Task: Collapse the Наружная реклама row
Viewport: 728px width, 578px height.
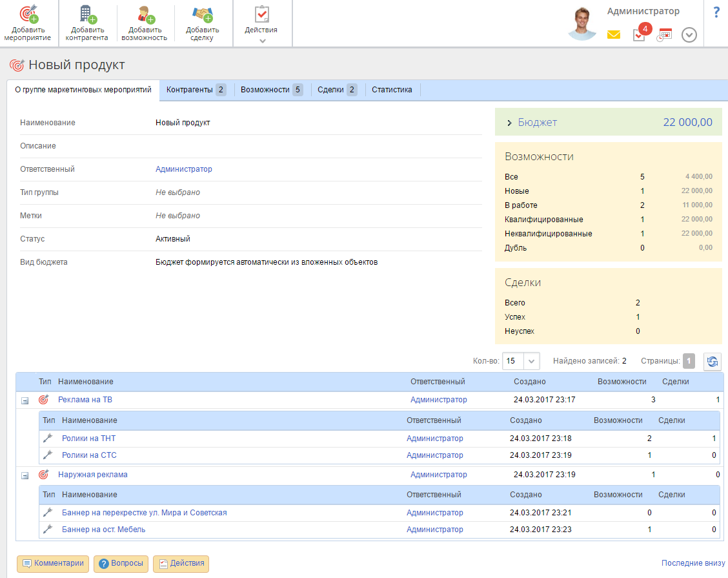Action: [25, 475]
